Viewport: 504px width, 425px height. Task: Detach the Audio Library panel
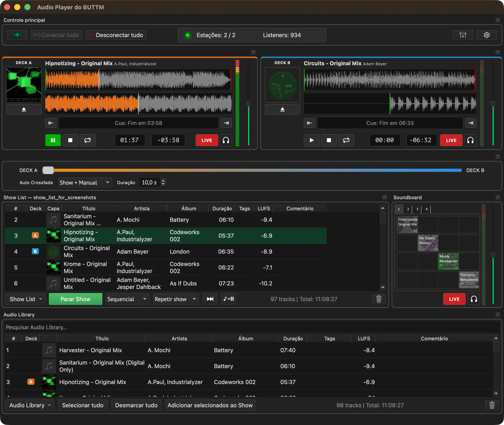pyautogui.click(x=498, y=314)
